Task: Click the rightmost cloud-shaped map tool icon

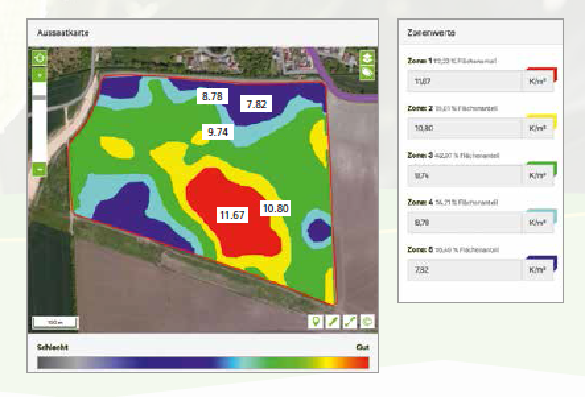Action: (x=367, y=322)
